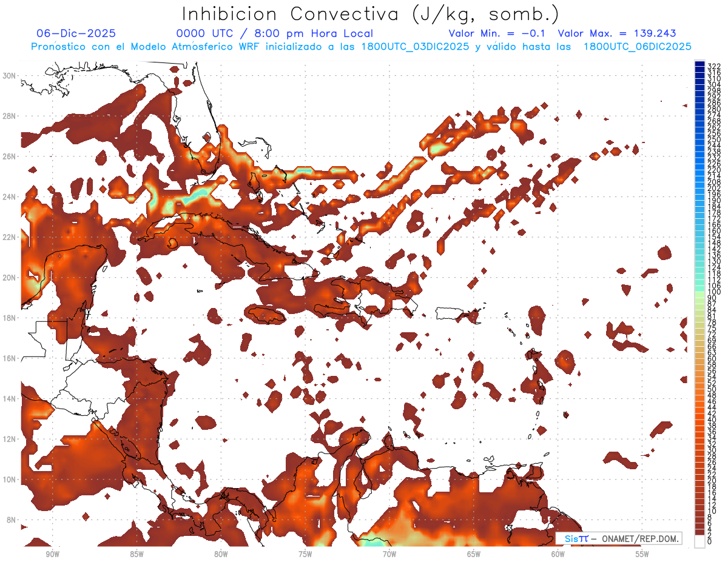Click the "90W" longitude label
The image size is (728, 562).
pos(52,554)
